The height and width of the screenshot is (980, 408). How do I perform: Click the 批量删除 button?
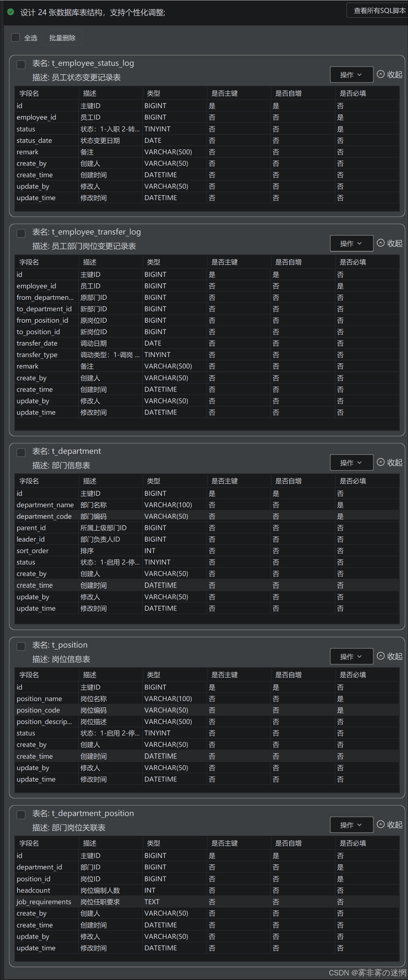point(63,38)
